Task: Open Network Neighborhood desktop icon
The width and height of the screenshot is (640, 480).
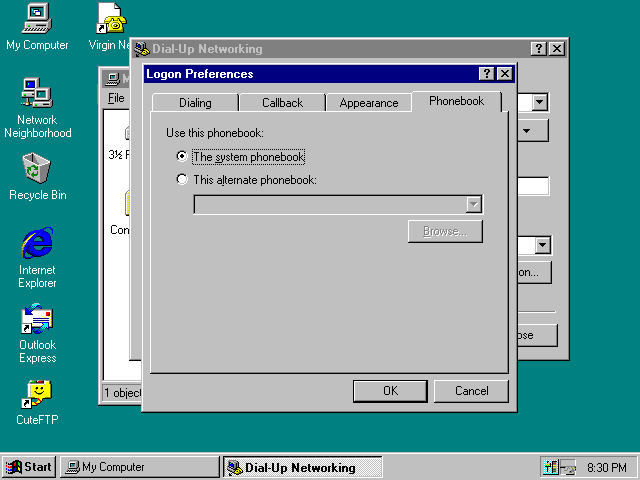Action: coord(37,94)
